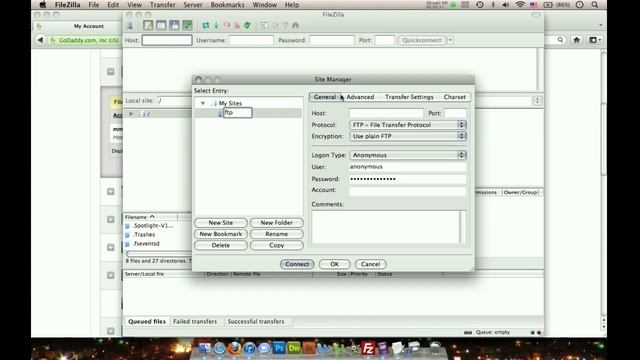Click the Wi-Fi icon in menu bar
The image size is (640, 360).
[520, 5]
